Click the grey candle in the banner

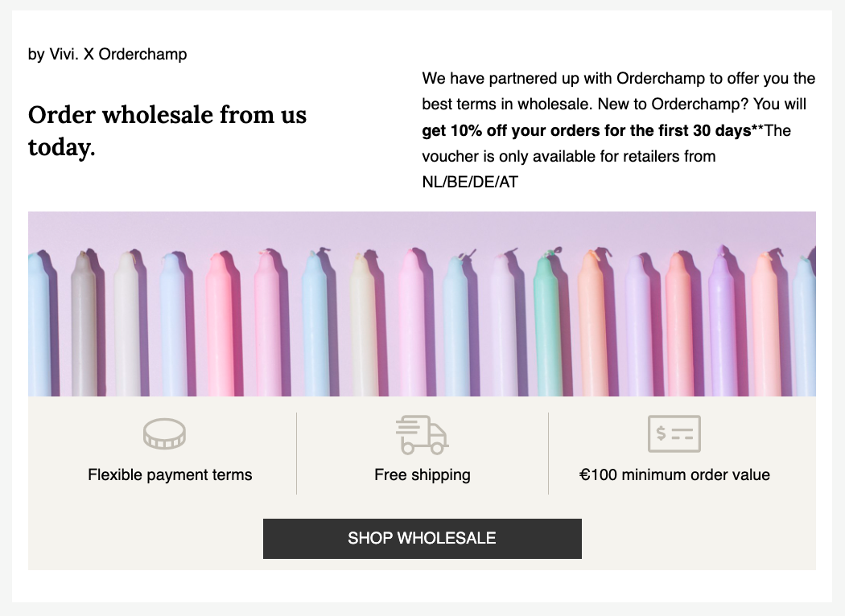tap(83, 323)
